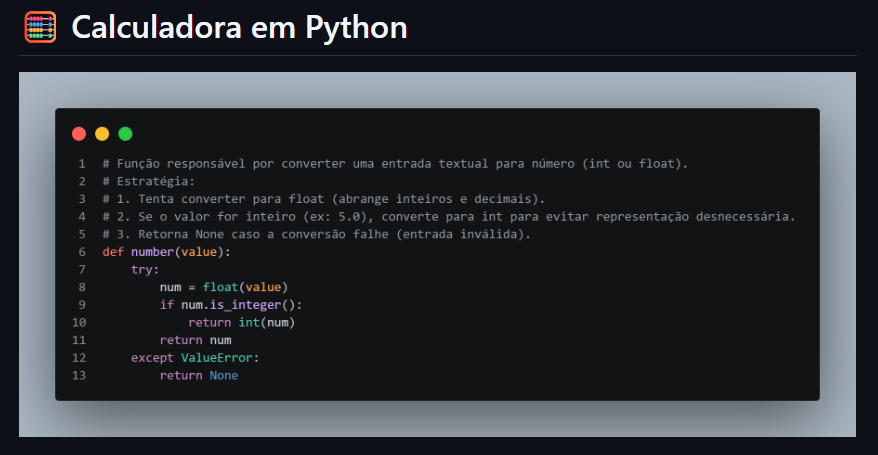Click the "def number(value):" line

166,252
